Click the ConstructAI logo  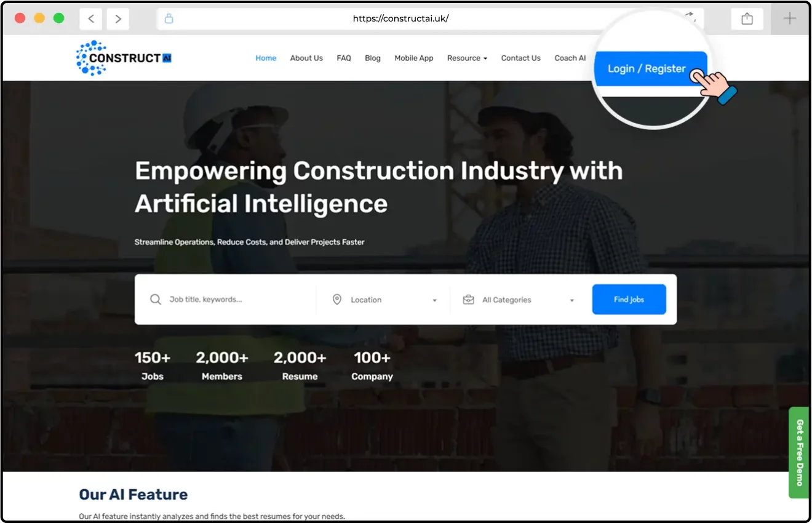pyautogui.click(x=124, y=58)
